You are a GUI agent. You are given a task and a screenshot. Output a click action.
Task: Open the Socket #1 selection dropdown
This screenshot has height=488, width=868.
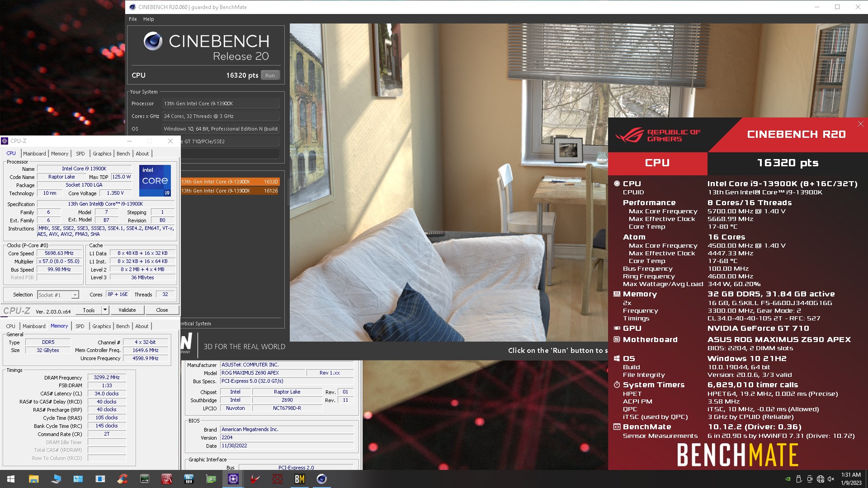click(58, 295)
